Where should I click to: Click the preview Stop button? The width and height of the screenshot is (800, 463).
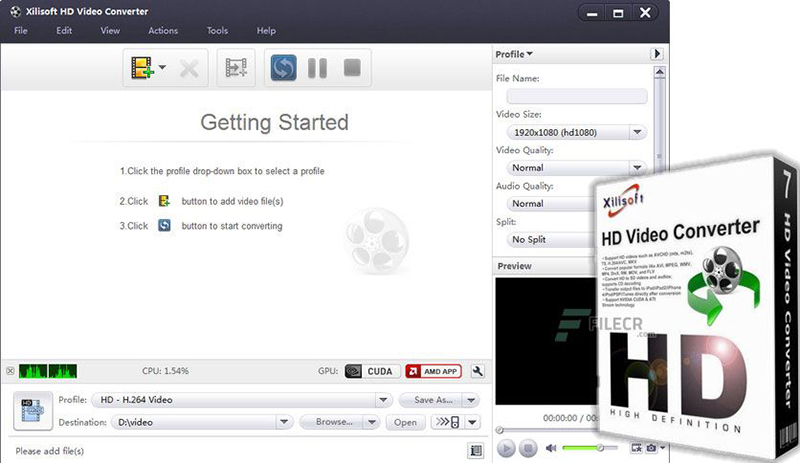click(528, 449)
